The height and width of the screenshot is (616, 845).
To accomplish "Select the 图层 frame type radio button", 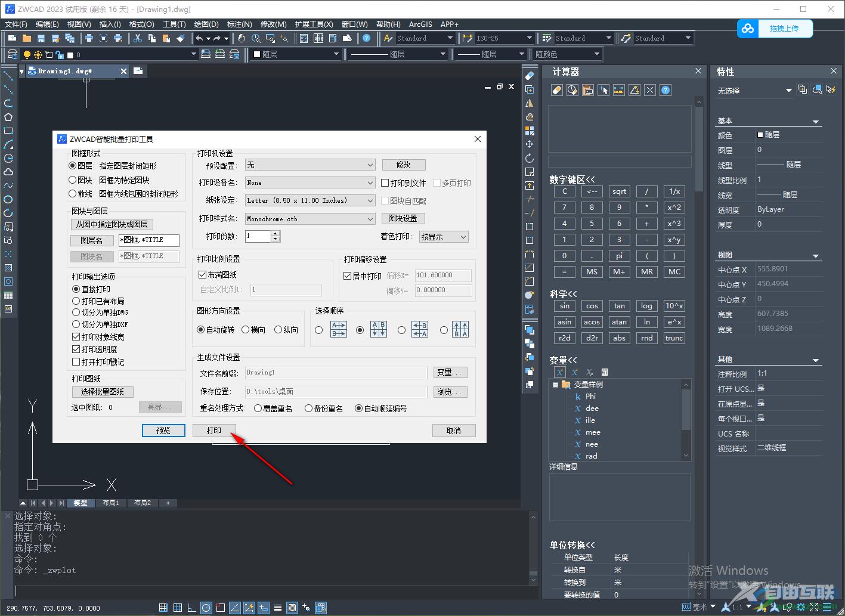I will coord(73,166).
